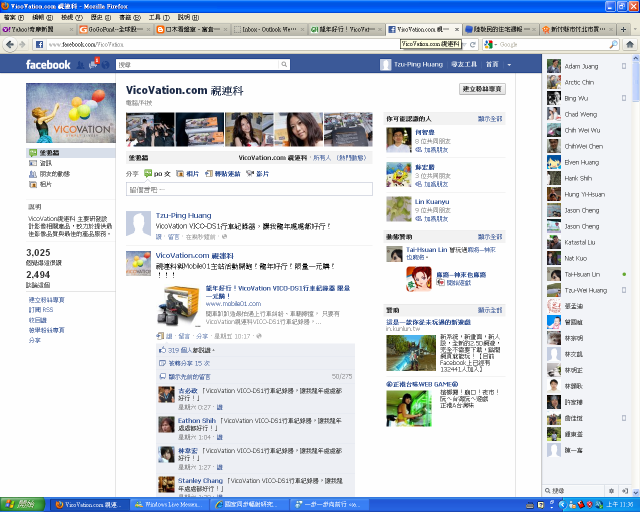Switch to VicoVation Firefox taskbar item

pyautogui.click(x=89, y=505)
